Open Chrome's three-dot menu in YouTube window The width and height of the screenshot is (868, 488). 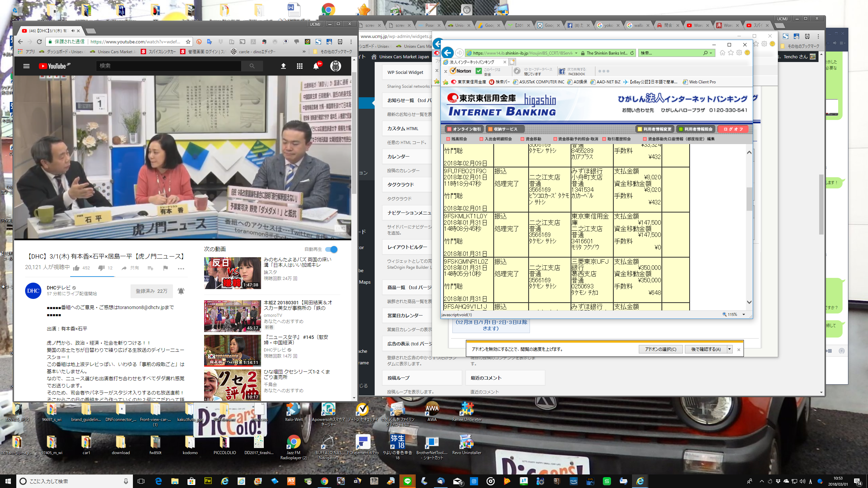click(351, 42)
